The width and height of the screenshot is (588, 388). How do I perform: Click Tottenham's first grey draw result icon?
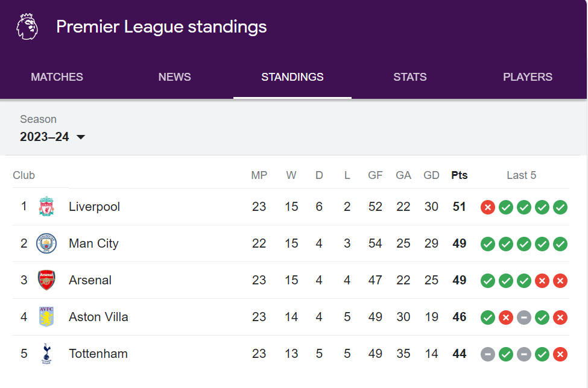[488, 354]
